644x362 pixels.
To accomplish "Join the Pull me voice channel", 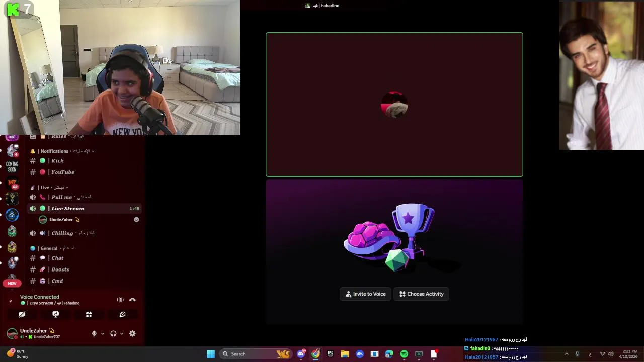I will tap(85, 197).
